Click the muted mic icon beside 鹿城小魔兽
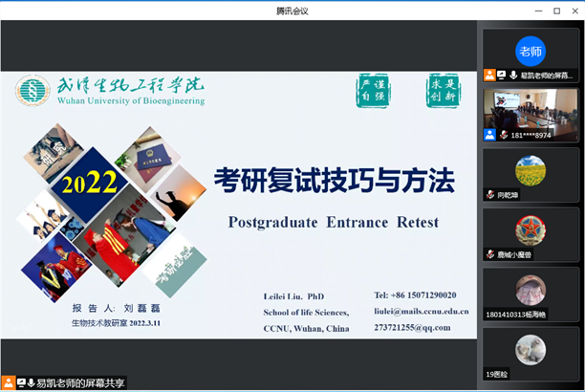The height and width of the screenshot is (392, 585). click(489, 254)
